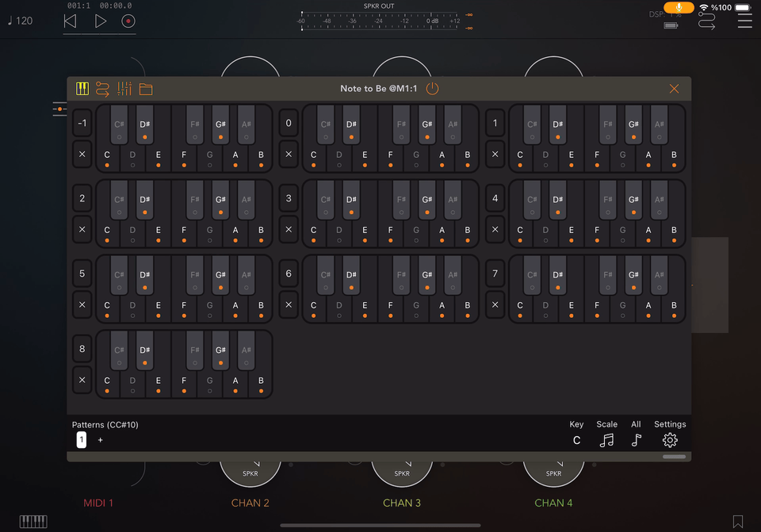761x532 pixels.
Task: Open the routing view in Note to Be
Action: [102, 89]
